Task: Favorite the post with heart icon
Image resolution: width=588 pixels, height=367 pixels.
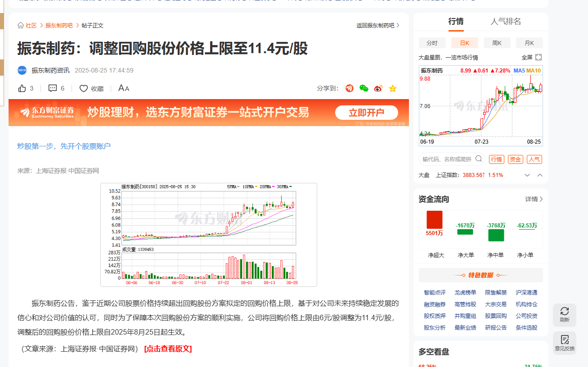Action: 84,88
